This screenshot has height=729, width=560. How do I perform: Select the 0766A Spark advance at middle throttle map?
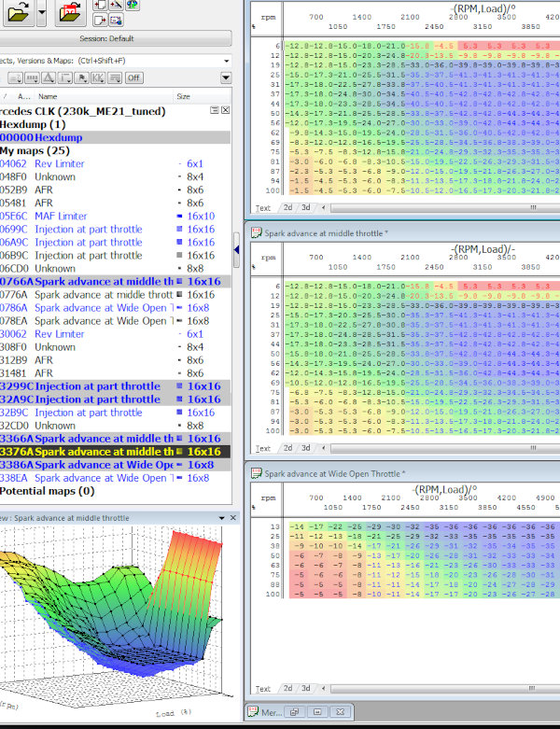click(x=115, y=281)
